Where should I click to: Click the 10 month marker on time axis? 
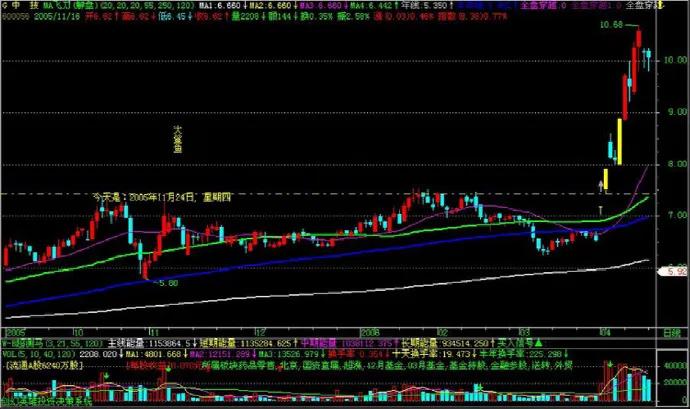77,332
